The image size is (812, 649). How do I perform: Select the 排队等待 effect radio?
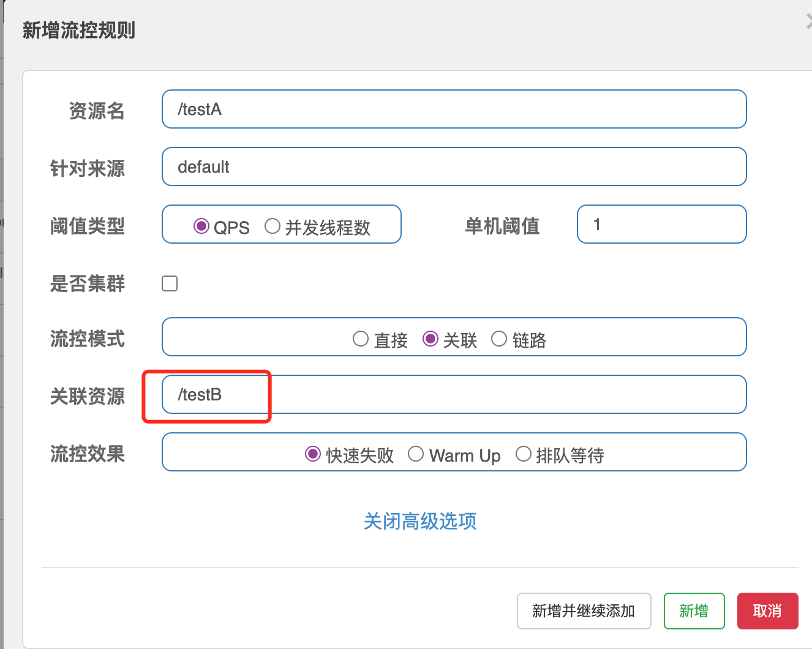pyautogui.click(x=524, y=454)
